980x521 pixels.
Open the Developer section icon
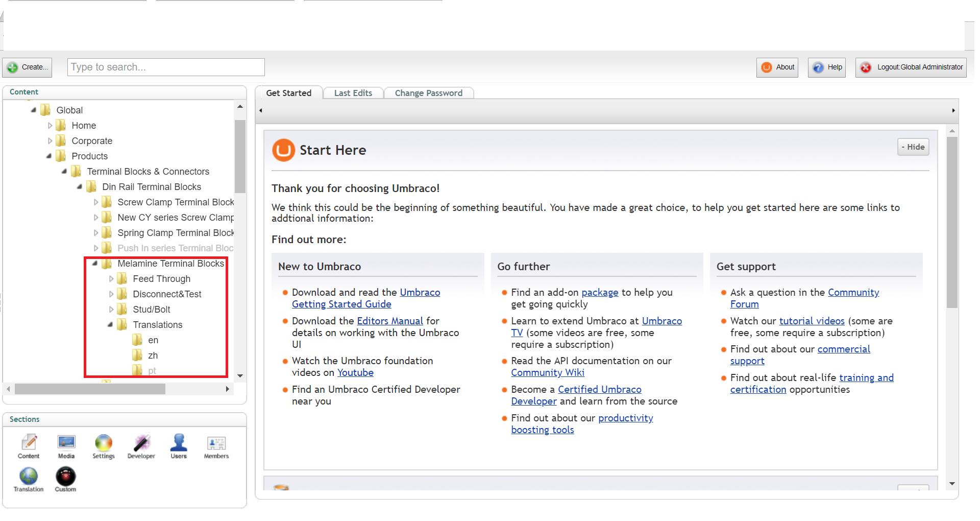tap(141, 446)
